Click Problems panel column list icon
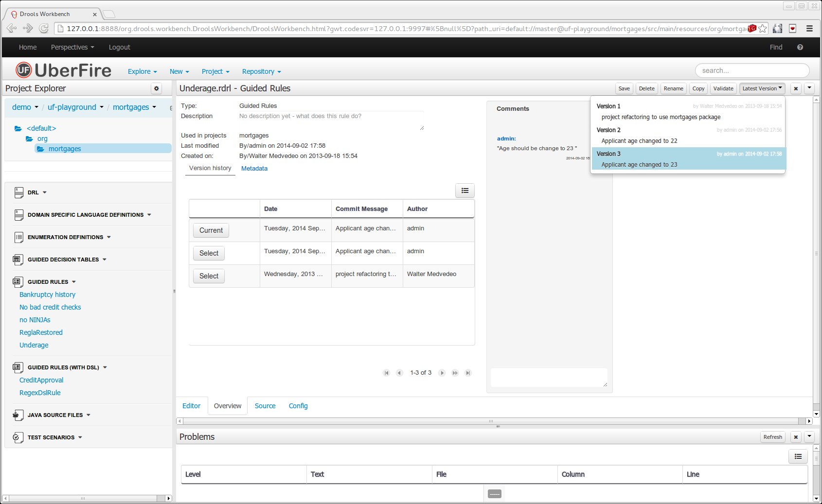 coord(798,456)
